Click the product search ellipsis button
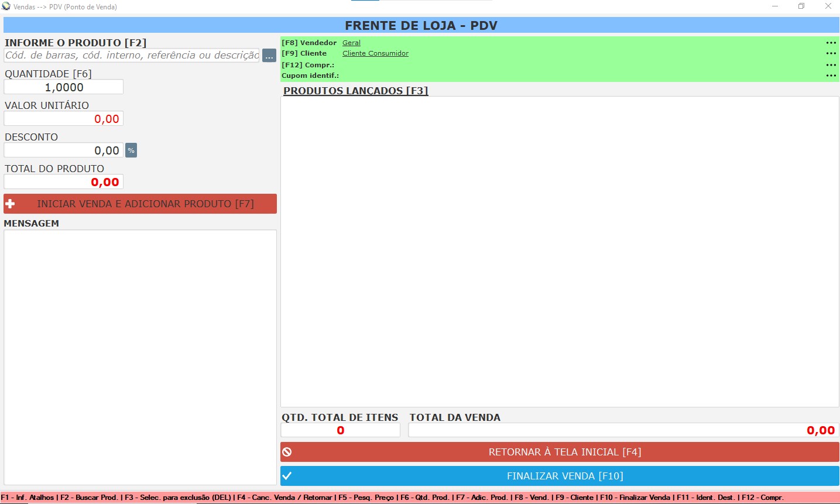Screen dimensions: 840x504 (269, 56)
